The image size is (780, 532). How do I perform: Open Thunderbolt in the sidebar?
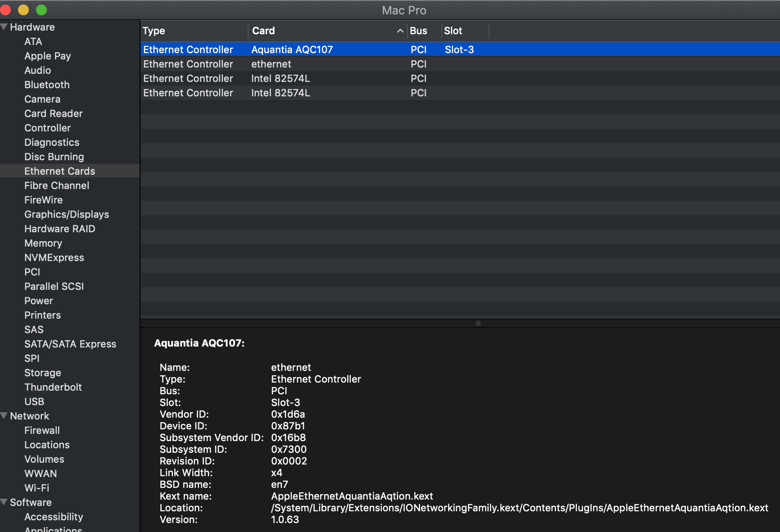[x=53, y=387]
